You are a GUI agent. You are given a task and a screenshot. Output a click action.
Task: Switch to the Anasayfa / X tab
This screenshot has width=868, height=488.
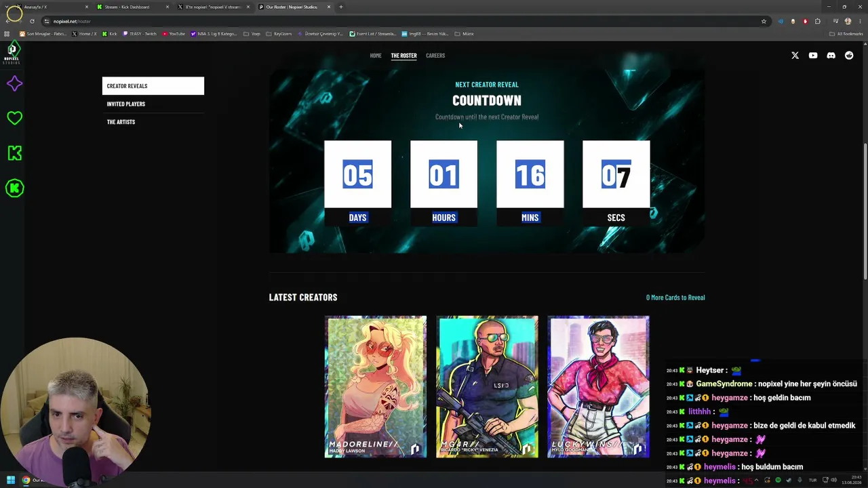tap(52, 7)
